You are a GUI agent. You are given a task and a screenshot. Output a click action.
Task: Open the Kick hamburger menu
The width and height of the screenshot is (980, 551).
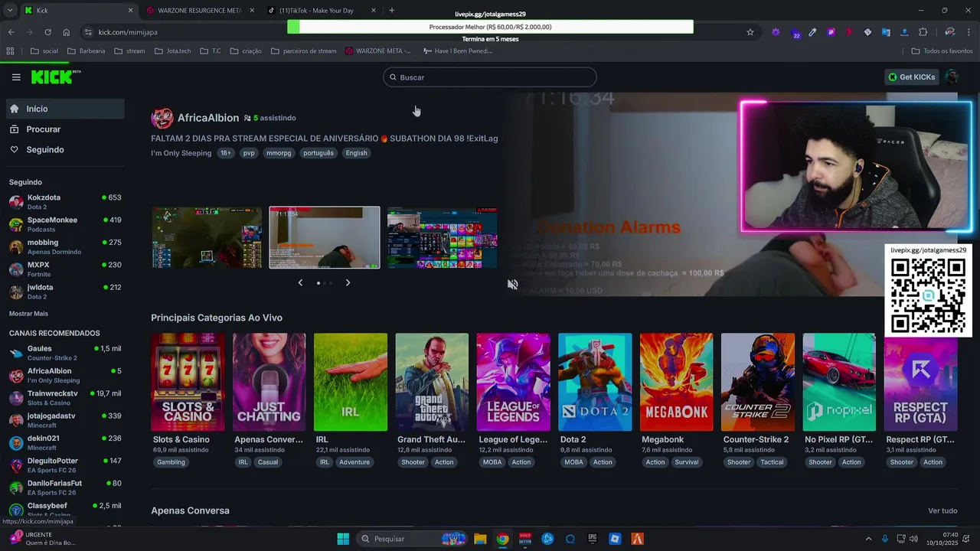coord(16,77)
